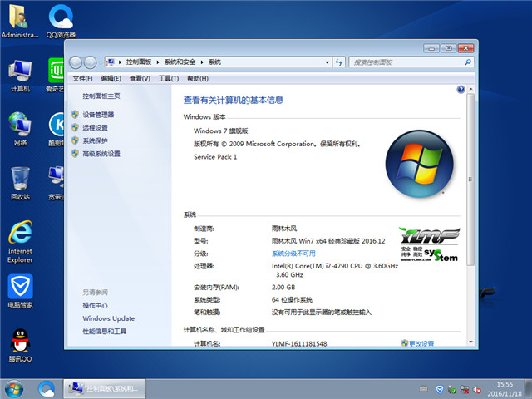Viewport: 532px width, 399px height.
Task: Click the taskbar clock showing 15:55
Action: click(x=505, y=389)
